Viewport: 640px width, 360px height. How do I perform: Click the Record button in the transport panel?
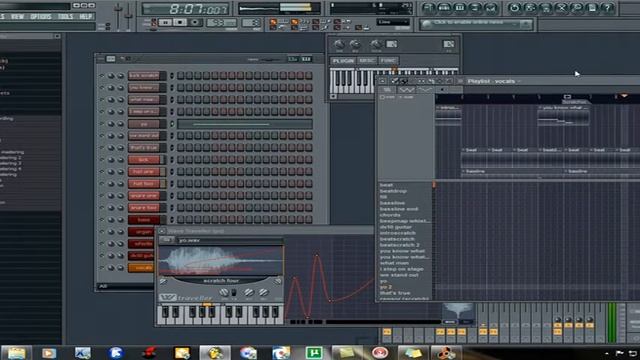click(x=195, y=22)
